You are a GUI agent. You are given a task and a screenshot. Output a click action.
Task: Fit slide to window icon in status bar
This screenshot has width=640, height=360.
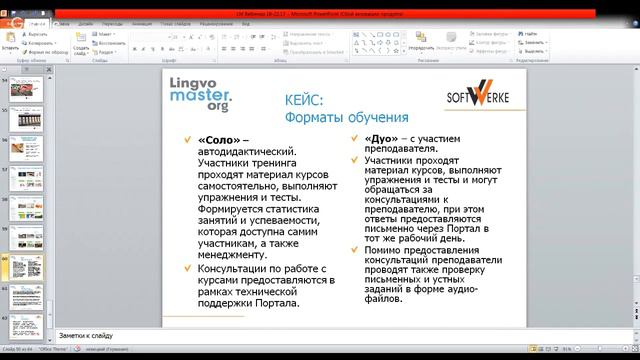coord(635,349)
